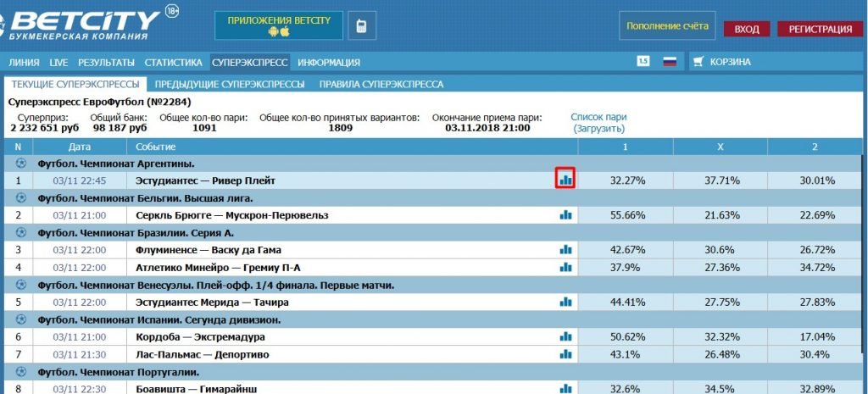
Task: Open the СТАТИСТИКА menu item
Action: tap(173, 63)
